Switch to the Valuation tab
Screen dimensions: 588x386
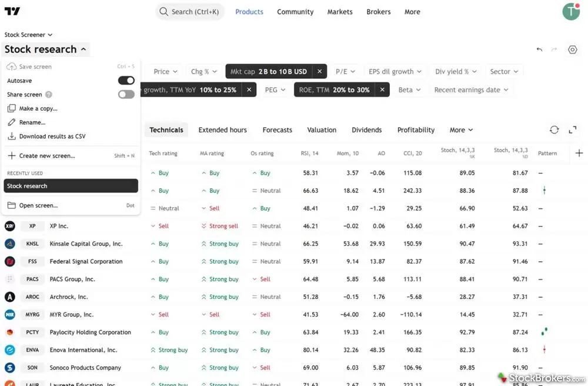click(x=322, y=130)
